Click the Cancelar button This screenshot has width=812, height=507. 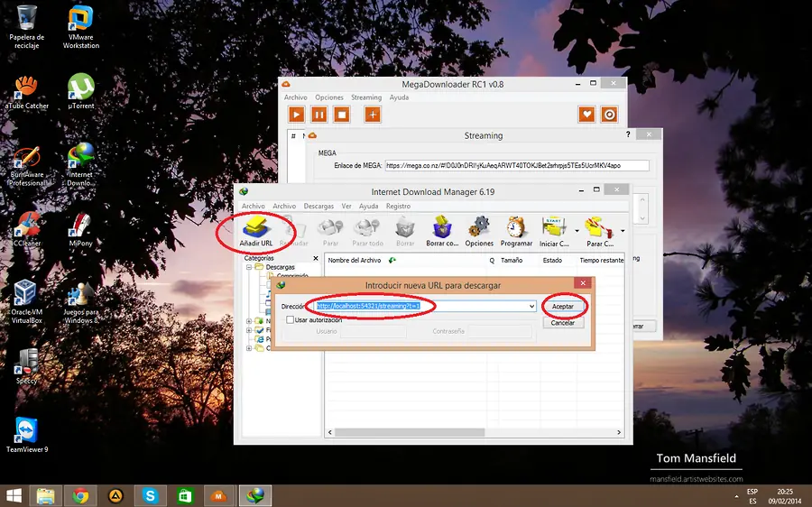pos(563,323)
